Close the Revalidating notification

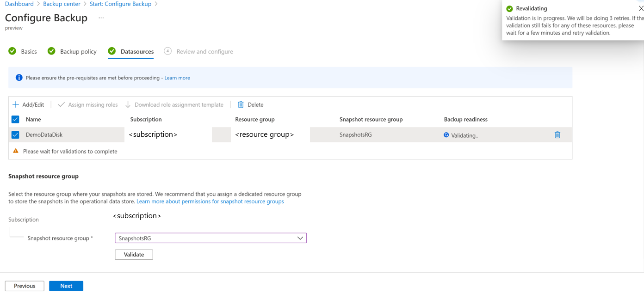[640, 8]
